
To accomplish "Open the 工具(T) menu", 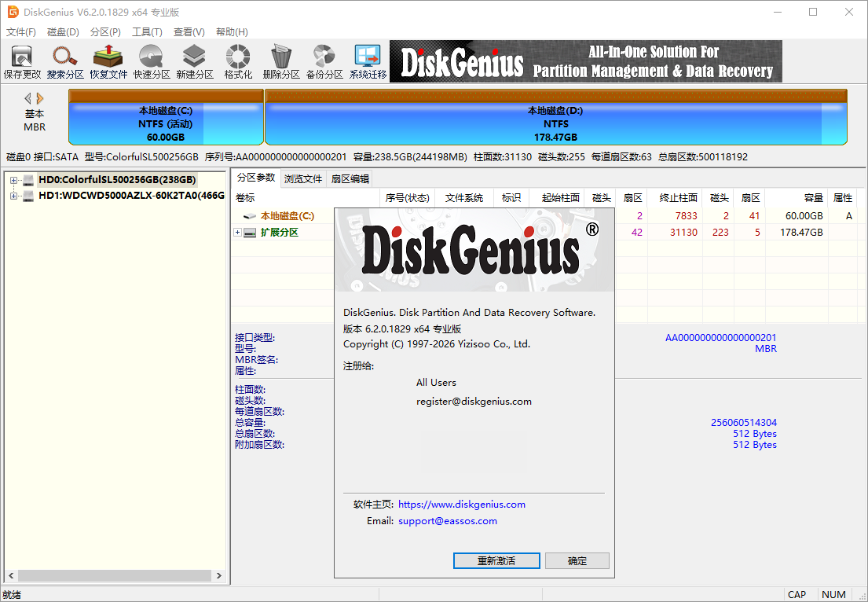I will tap(147, 32).
